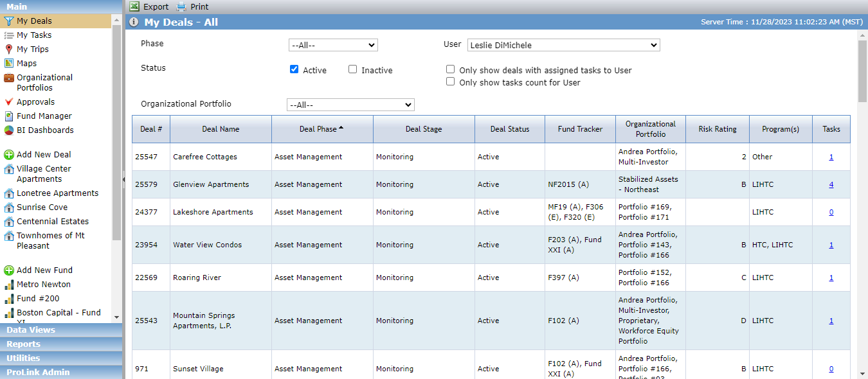Expand the Data Views menu section
The height and width of the screenshot is (379, 868).
[61, 330]
